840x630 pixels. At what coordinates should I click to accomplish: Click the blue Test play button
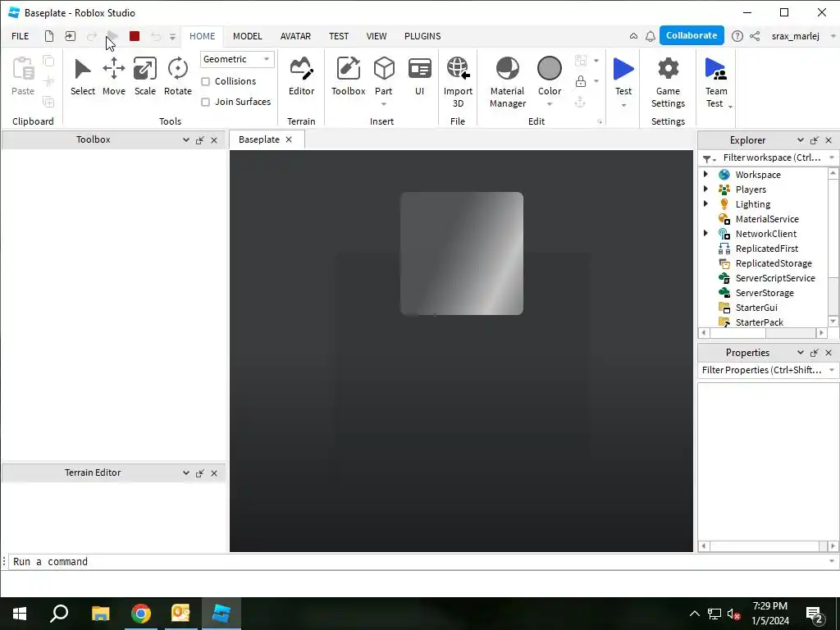[623, 69]
